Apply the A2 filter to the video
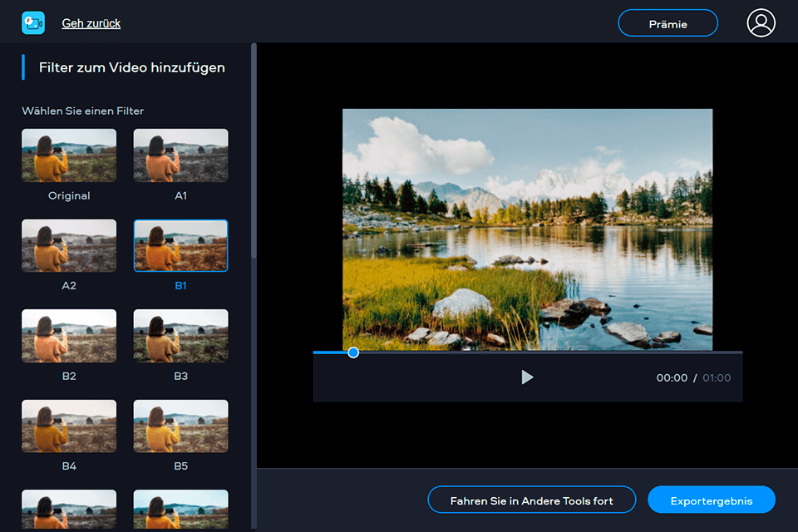 (68, 245)
